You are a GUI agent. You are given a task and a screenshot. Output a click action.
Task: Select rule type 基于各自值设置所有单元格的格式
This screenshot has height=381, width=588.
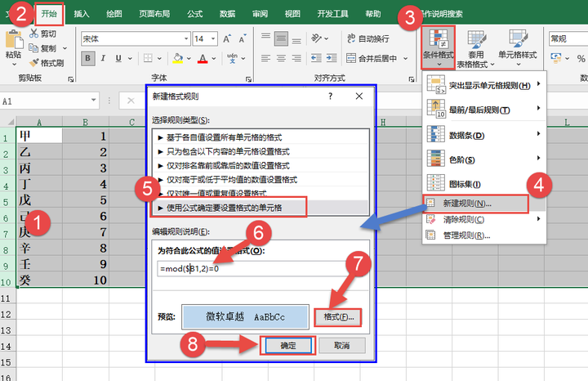(261, 137)
